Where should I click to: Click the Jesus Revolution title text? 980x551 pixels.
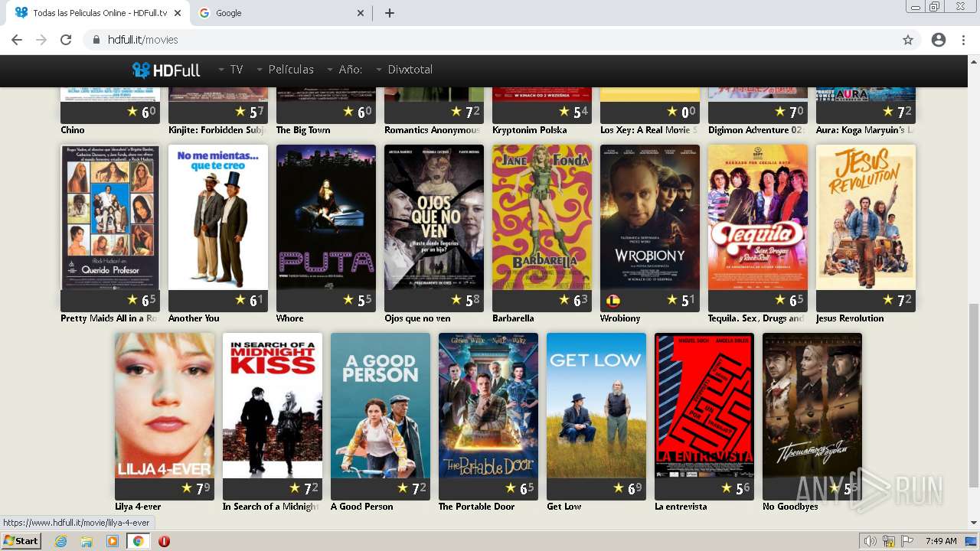850,318
